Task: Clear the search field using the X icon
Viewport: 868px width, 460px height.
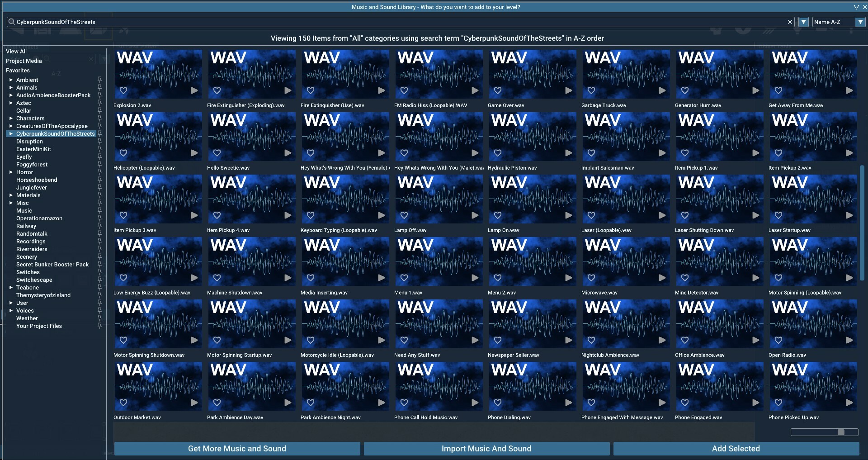Action: tap(790, 22)
